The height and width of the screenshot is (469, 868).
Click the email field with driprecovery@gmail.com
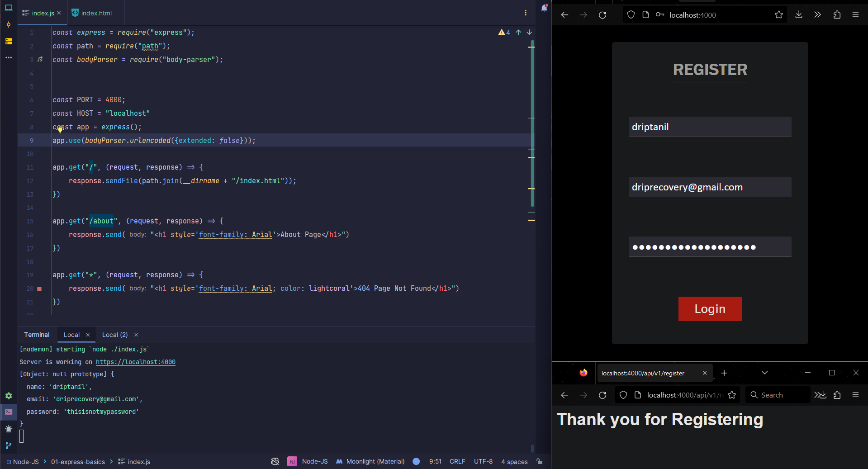click(x=710, y=187)
